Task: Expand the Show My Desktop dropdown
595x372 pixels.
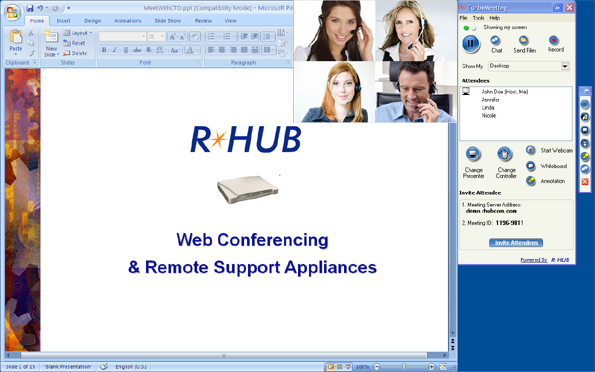Action: pos(565,66)
